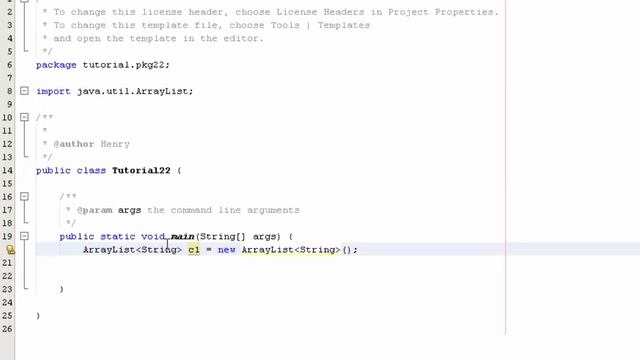640x360 pixels.
Task: Click the closing brace on line 25
Action: [38, 316]
